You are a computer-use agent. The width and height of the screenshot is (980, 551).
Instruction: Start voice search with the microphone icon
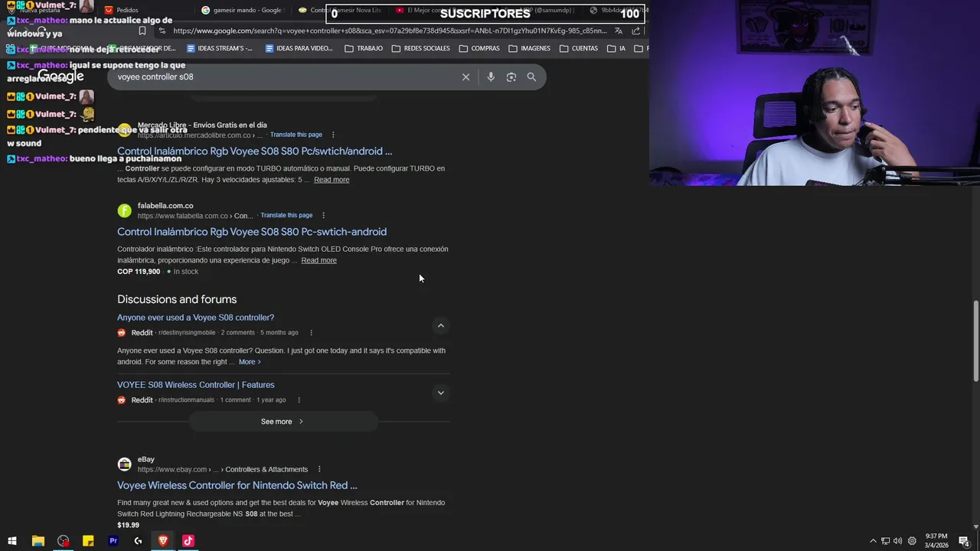coord(491,77)
